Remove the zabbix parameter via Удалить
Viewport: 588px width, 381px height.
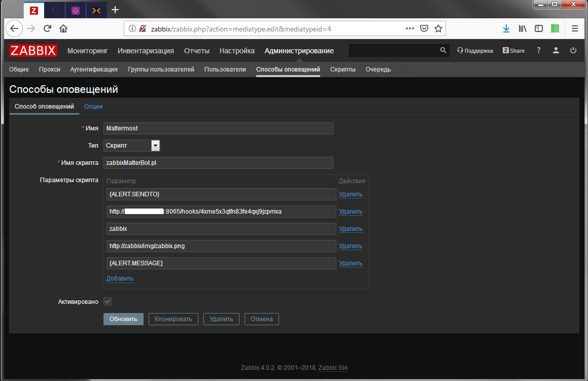tap(351, 229)
